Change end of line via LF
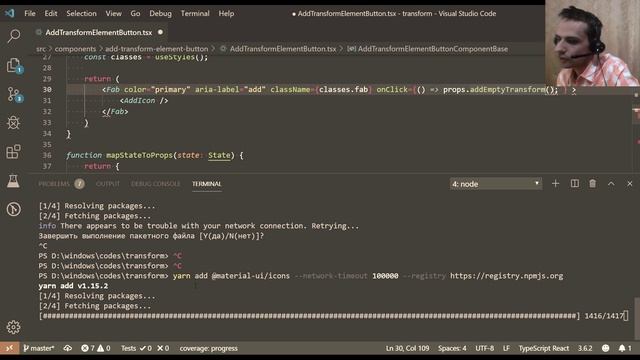 click(x=506, y=348)
